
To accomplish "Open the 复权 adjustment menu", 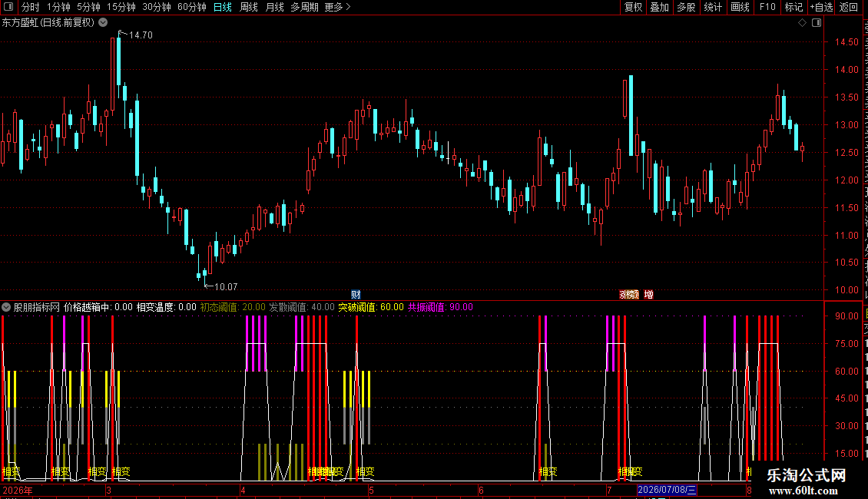I will [x=633, y=7].
